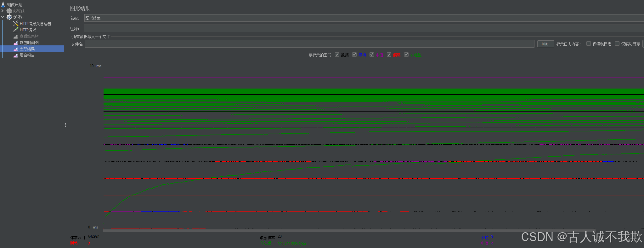Image resolution: width=644 pixels, height=248 pixels.
Task: Click the blue 平均 label at bottom
Action: (485, 238)
